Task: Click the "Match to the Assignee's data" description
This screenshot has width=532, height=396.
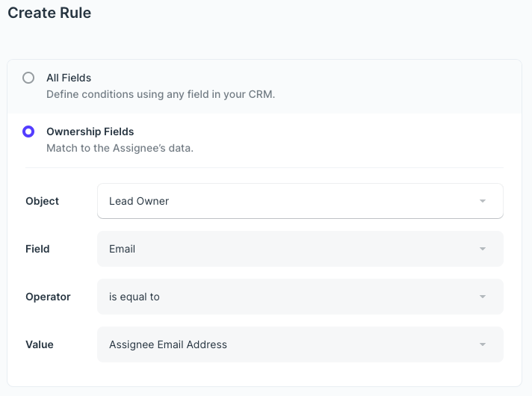Action: (120, 148)
